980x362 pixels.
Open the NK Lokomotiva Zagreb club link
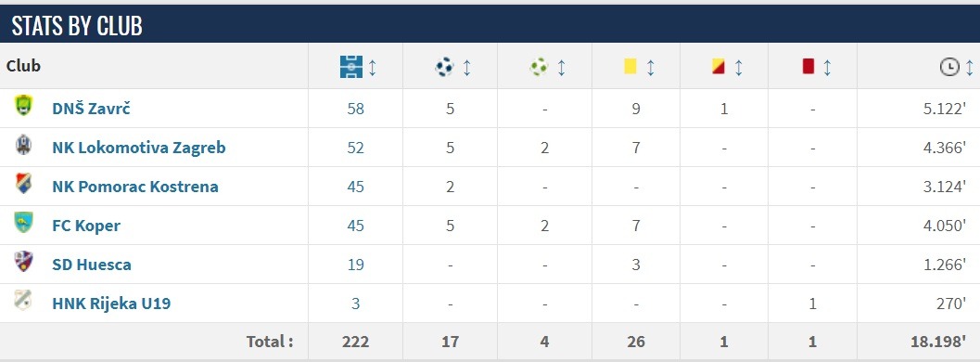click(x=139, y=148)
